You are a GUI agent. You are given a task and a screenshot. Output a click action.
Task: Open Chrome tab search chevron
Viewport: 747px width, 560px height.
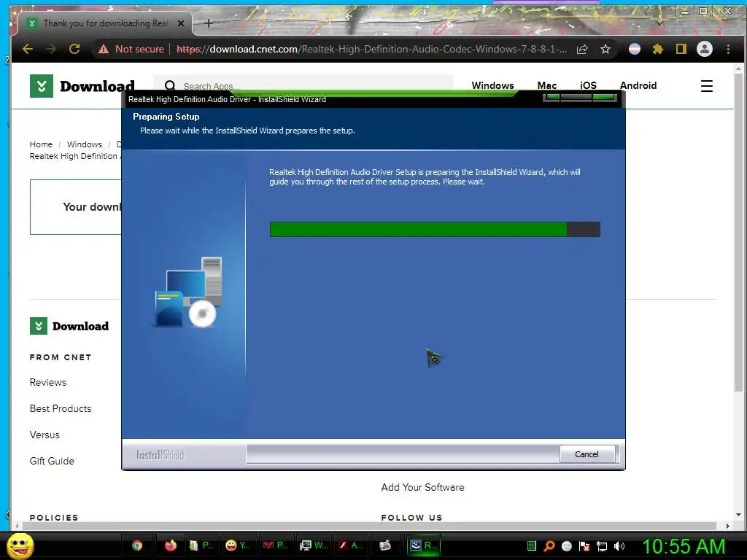click(x=659, y=23)
